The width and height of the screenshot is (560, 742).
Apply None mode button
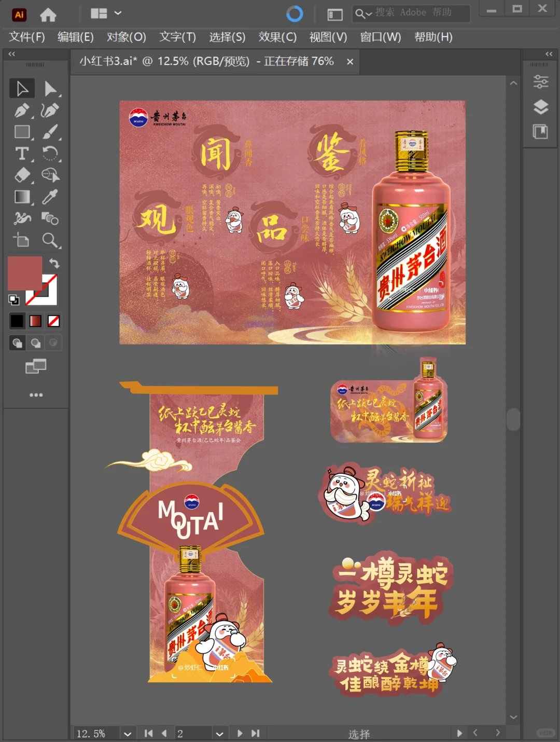click(53, 321)
